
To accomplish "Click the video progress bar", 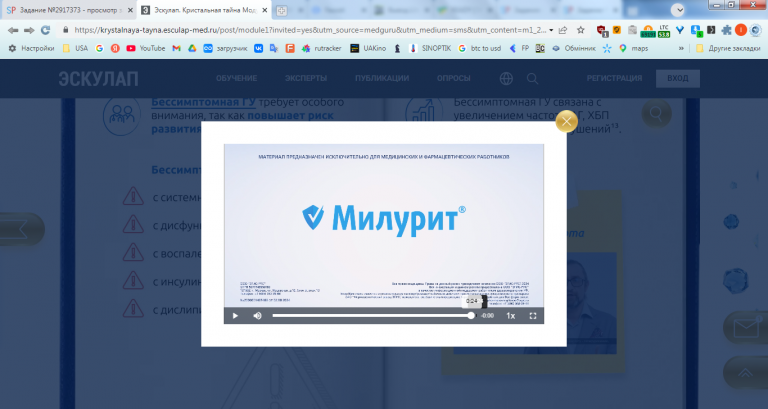I will 374,316.
